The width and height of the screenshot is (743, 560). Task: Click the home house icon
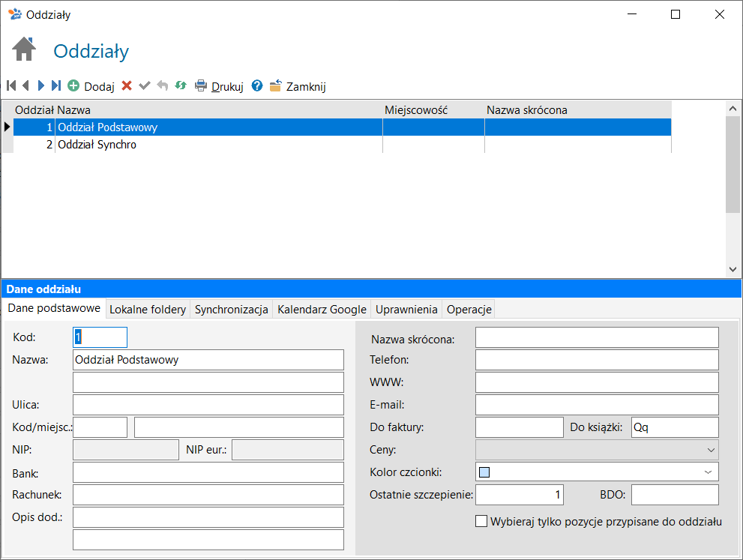pyautogui.click(x=24, y=49)
